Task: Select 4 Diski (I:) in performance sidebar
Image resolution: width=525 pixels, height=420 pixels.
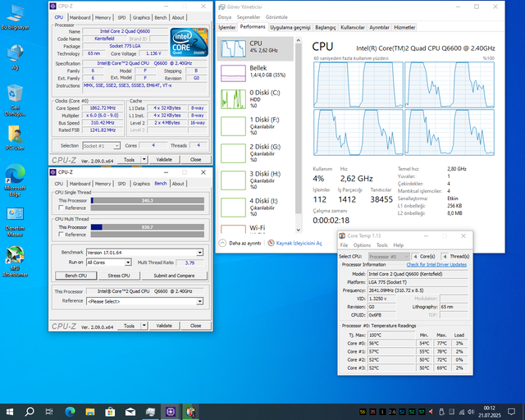Action: [256, 208]
